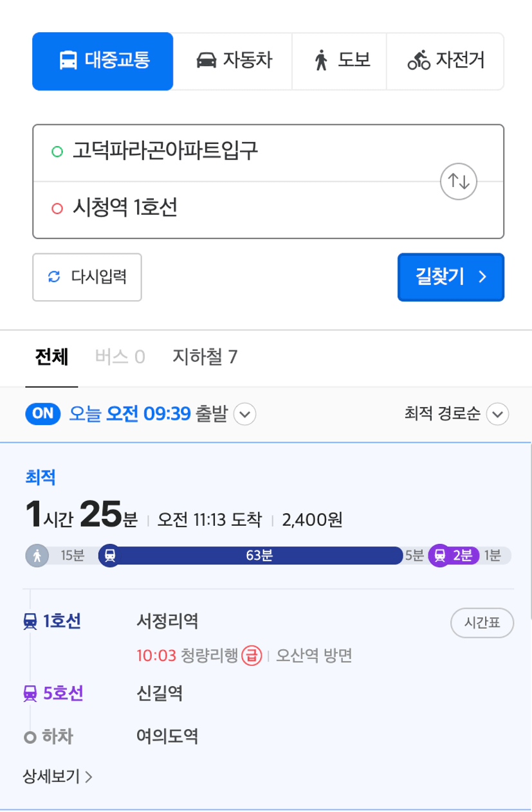This screenshot has height=812, width=532.
Task: Switch to the 자전거 bicycle mode icon
Action: [419, 61]
